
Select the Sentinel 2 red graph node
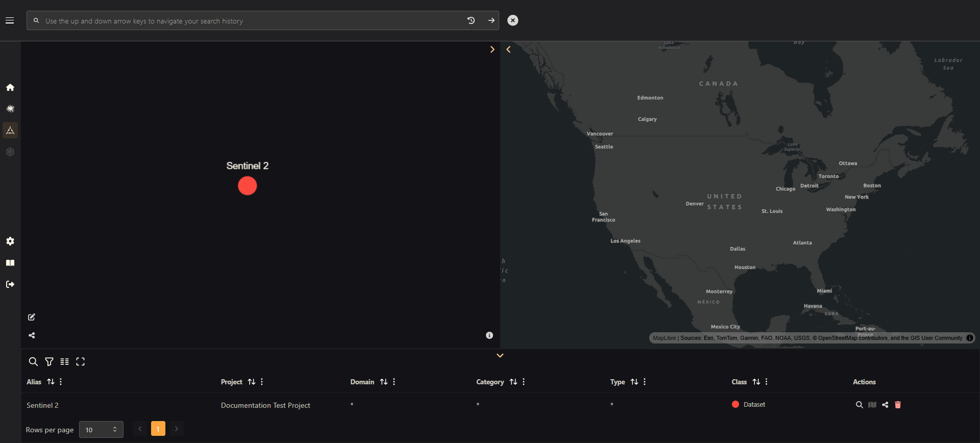[x=248, y=186]
